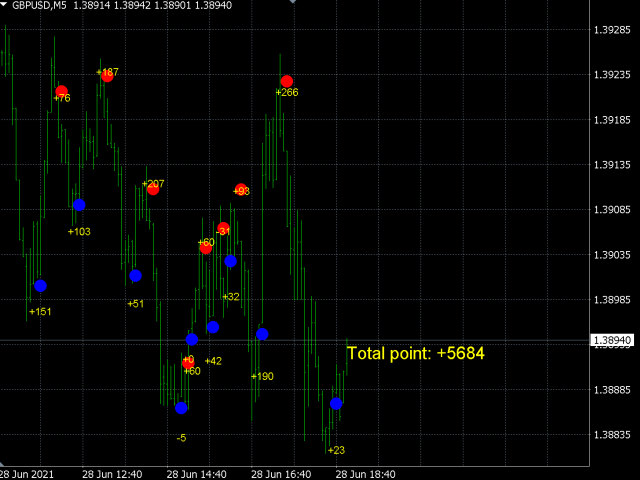Select the red dot labeled +0
This screenshot has height=480, width=640.
188,363
